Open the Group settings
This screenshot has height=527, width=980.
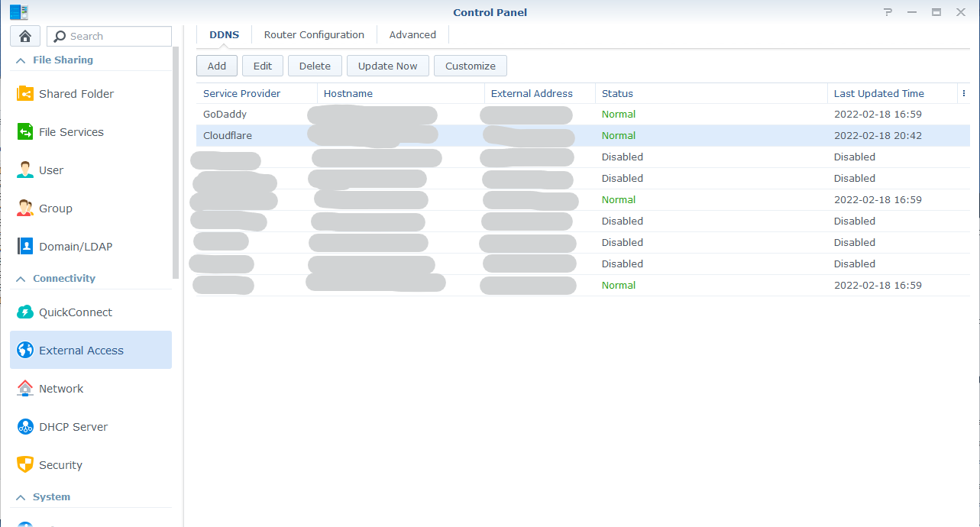[53, 208]
